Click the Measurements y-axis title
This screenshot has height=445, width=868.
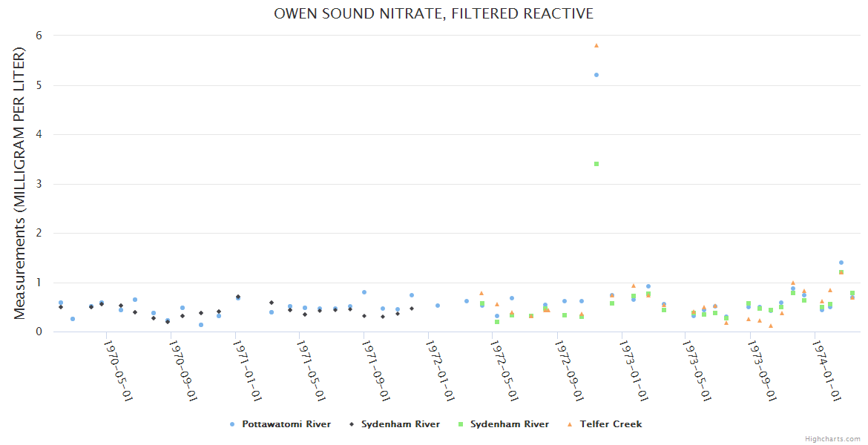click(20, 183)
